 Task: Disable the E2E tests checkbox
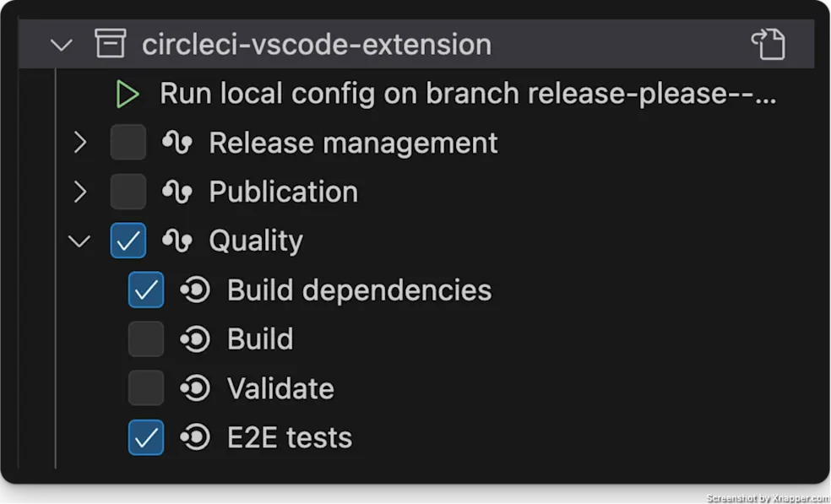pyautogui.click(x=145, y=437)
